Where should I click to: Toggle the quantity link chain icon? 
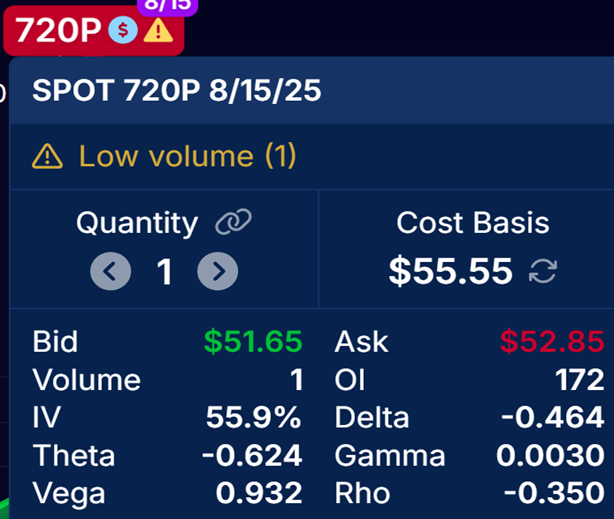233,222
